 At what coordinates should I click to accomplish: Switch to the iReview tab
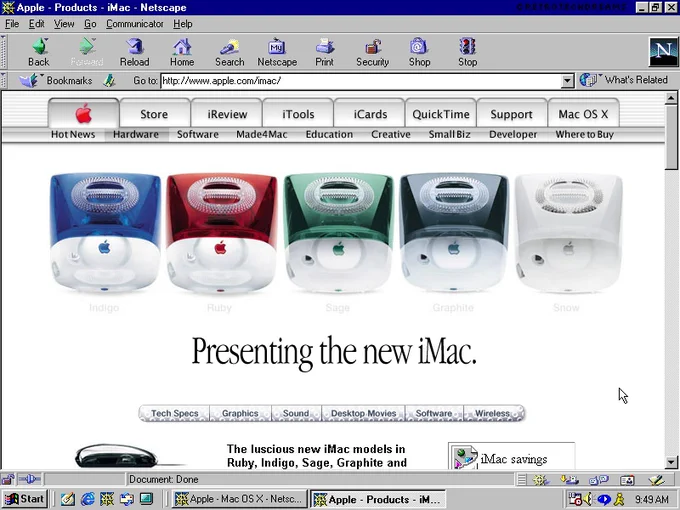pos(227,114)
